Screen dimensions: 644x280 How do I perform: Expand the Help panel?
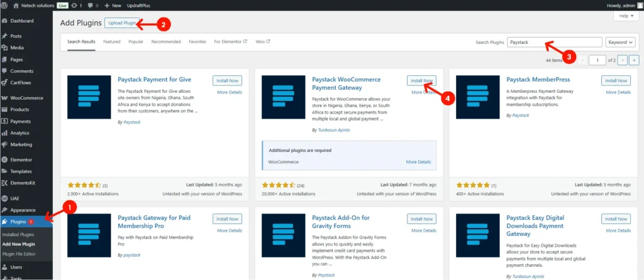coord(626,16)
